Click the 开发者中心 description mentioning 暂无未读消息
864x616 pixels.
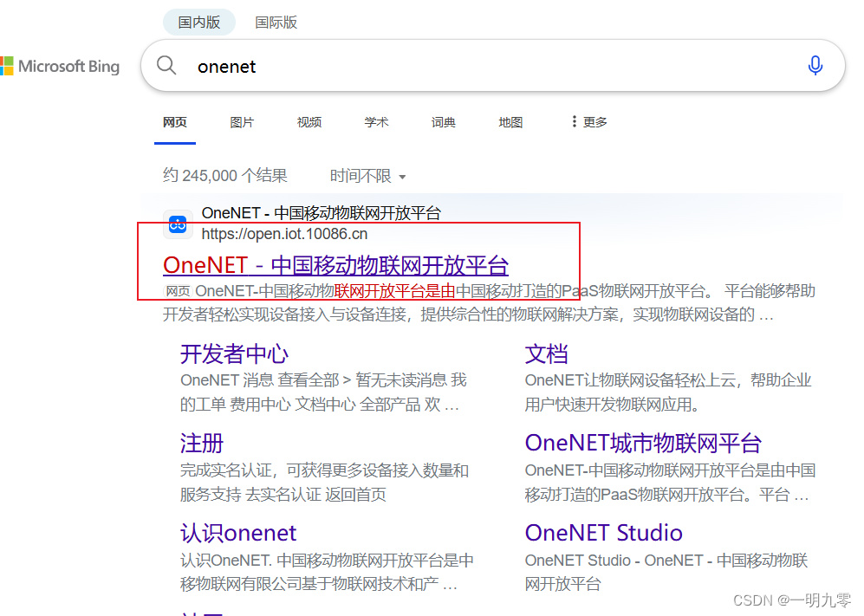[323, 392]
